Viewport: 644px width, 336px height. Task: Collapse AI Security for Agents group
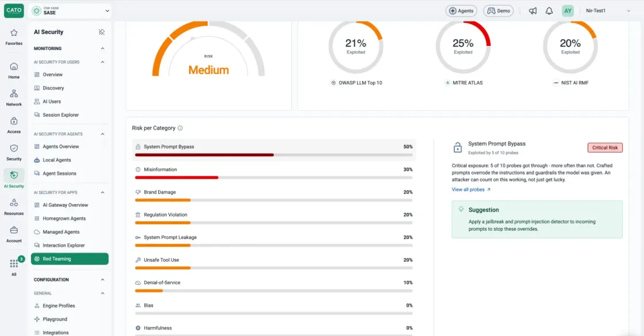coord(102,134)
